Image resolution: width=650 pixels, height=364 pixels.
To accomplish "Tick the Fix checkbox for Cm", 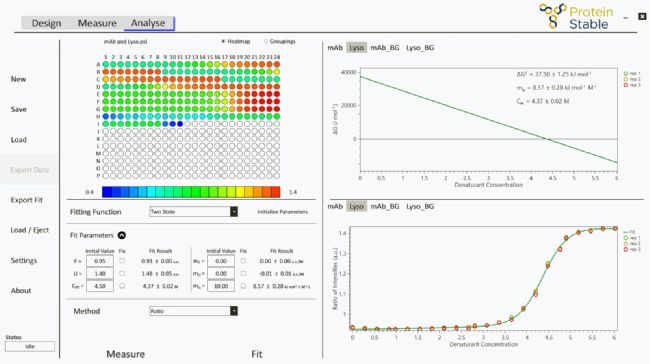I will point(122,286).
